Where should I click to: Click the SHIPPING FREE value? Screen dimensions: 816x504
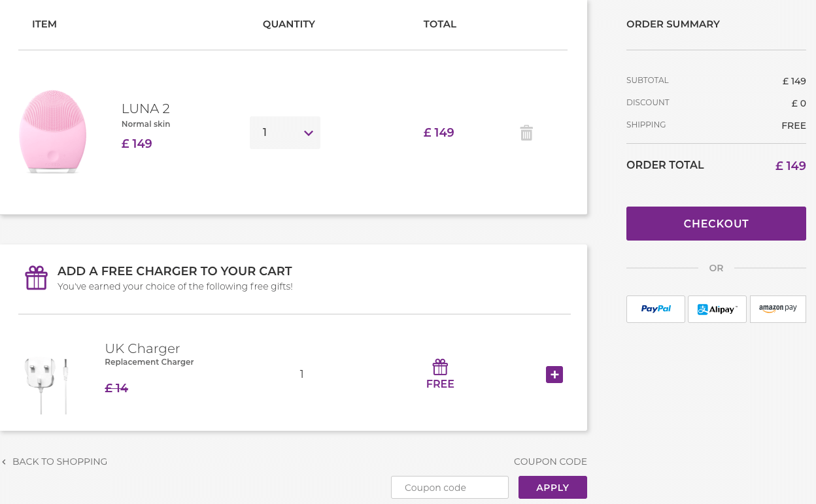coord(794,126)
